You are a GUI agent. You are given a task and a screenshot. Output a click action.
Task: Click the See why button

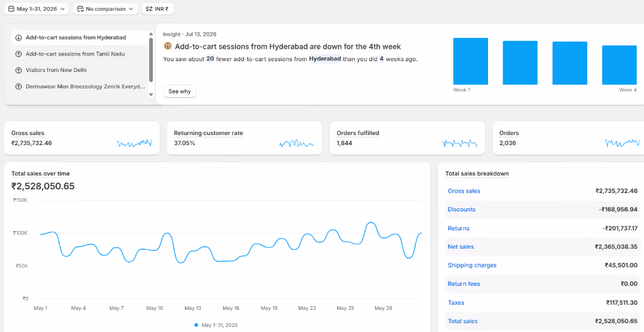pyautogui.click(x=179, y=92)
